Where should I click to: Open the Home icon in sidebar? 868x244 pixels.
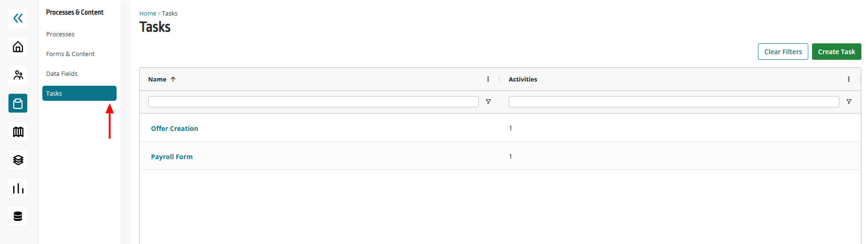(18, 47)
